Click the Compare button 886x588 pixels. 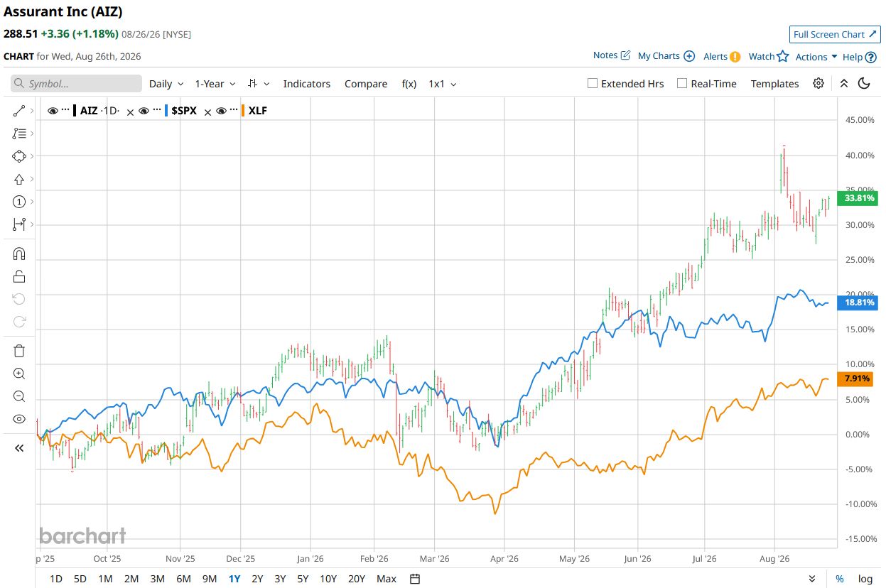366,84
